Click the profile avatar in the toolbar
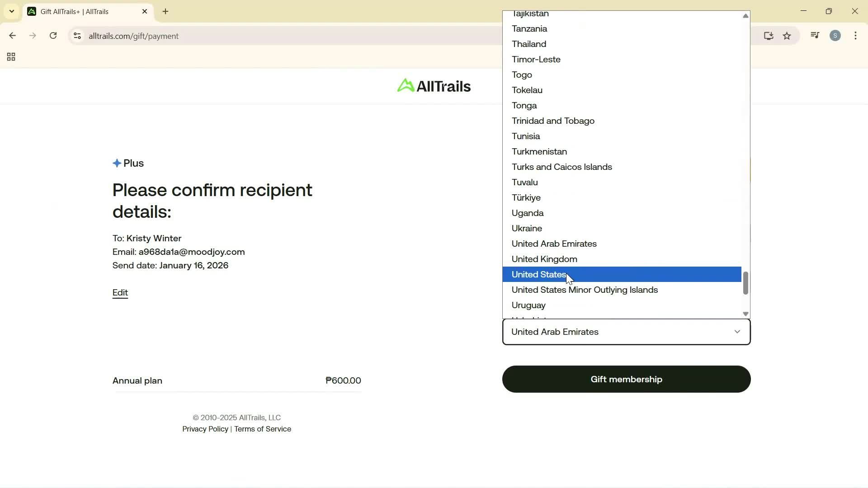 pos(835,35)
